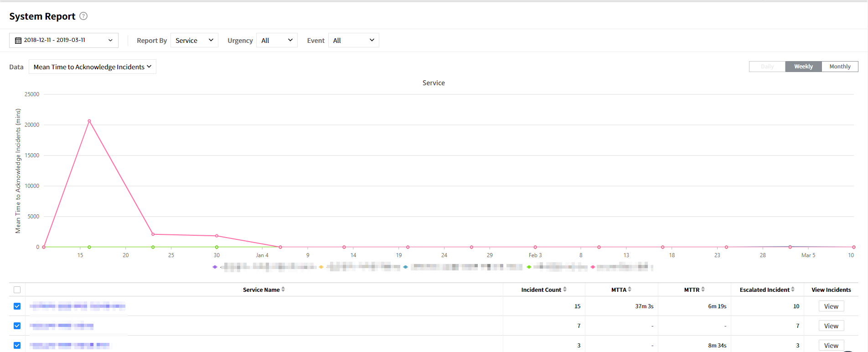The height and width of the screenshot is (352, 868).
Task: Open the Data metric dropdown
Action: click(x=93, y=67)
